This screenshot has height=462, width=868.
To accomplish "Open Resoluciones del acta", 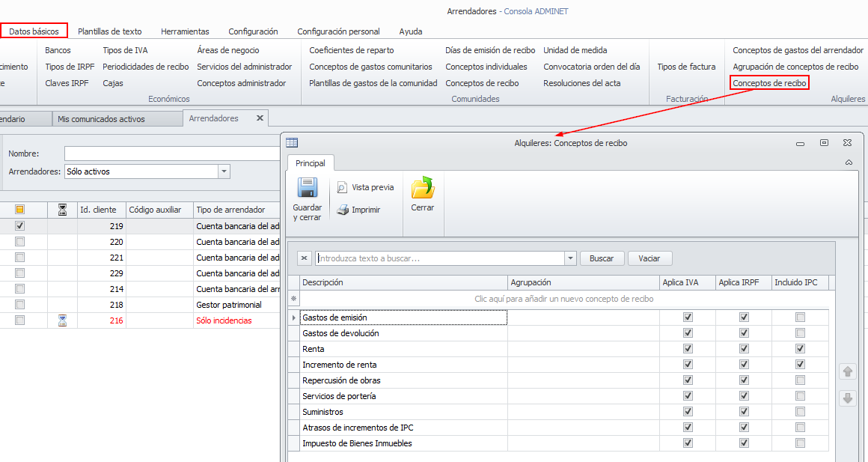I will coord(582,83).
